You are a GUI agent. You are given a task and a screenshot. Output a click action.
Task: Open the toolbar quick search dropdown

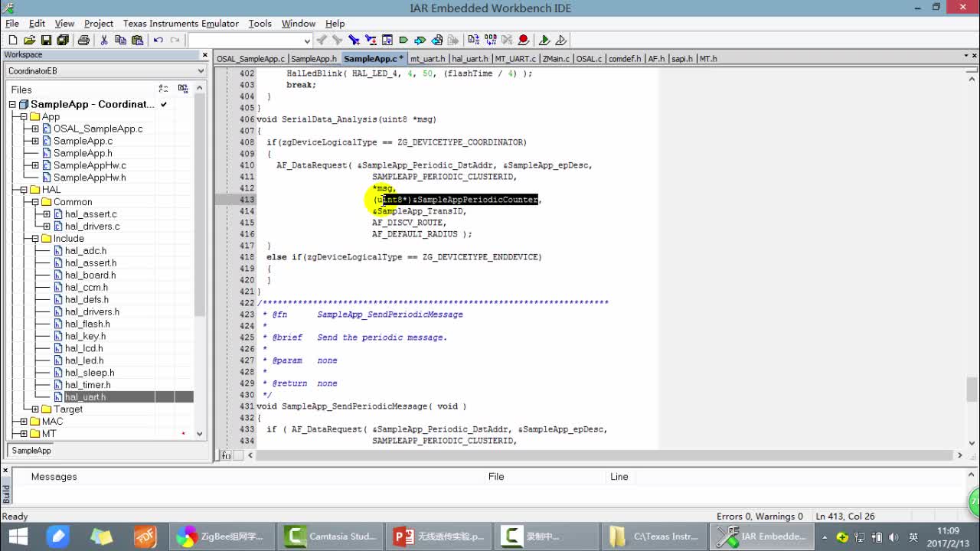[307, 41]
